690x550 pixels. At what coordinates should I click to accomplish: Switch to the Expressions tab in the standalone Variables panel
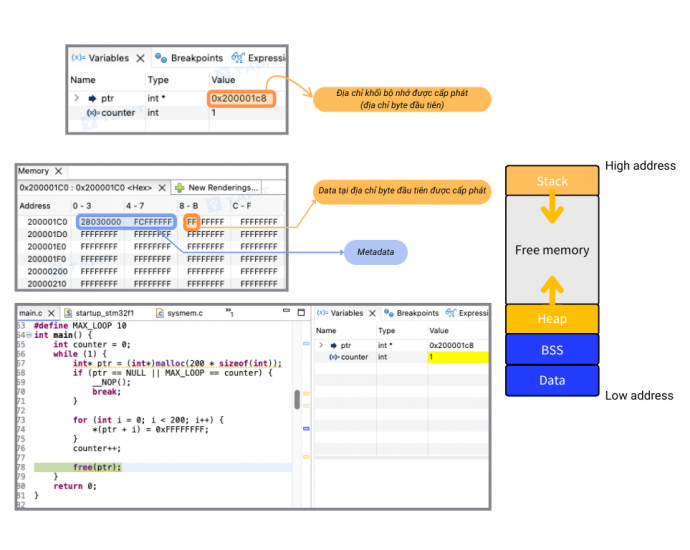click(258, 58)
